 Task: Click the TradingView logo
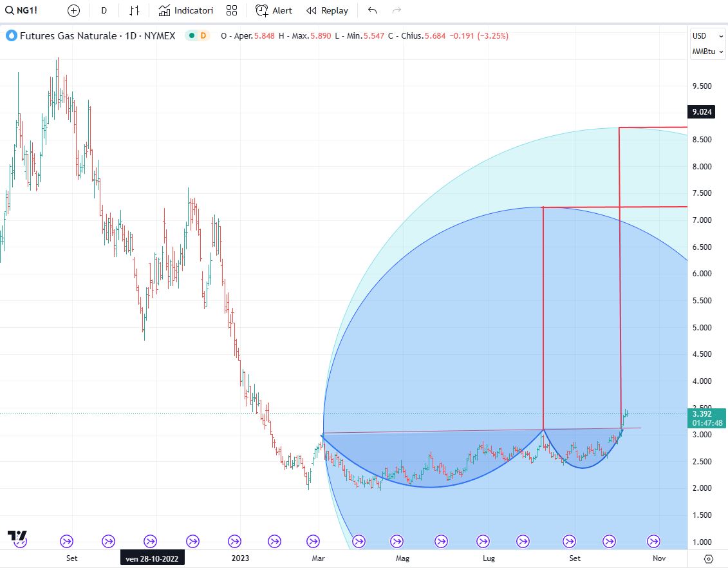coord(17,536)
